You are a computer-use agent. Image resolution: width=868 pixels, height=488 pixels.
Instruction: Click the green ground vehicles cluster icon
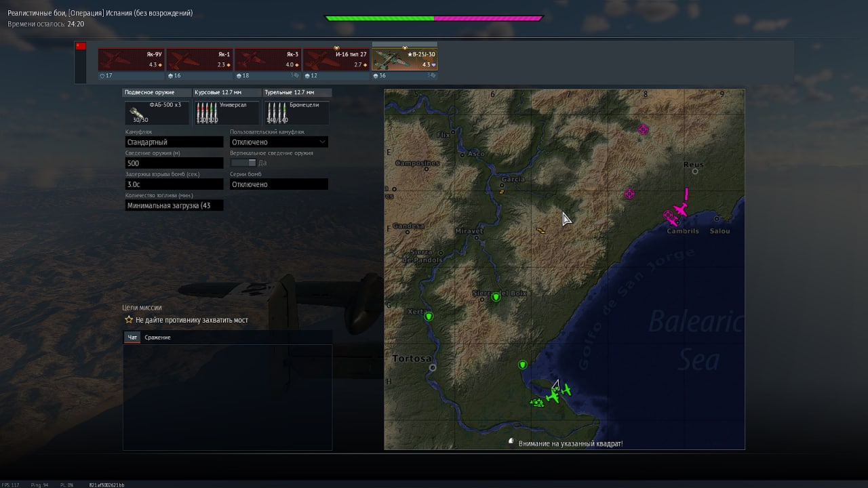[537, 403]
